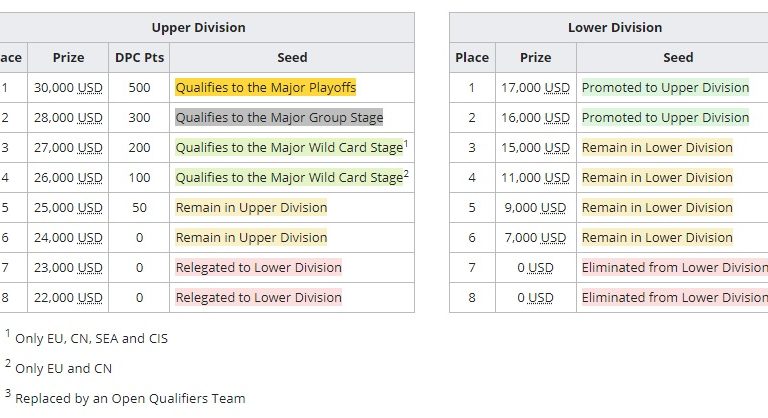Click the Upper Division table header
The width and height of the screenshot is (768, 418).
pos(198,28)
